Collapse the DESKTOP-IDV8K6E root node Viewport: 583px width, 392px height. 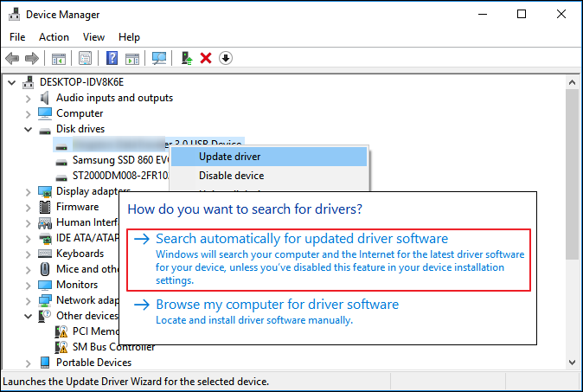pyautogui.click(x=12, y=82)
